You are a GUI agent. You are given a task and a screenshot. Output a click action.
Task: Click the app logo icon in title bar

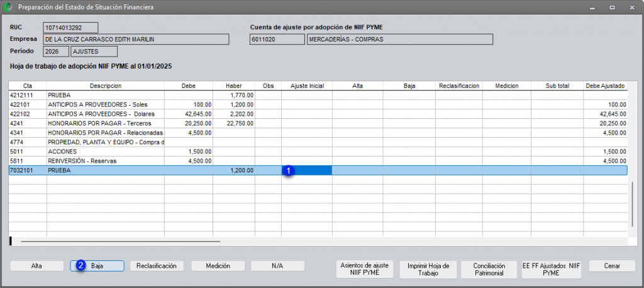pos(8,7)
